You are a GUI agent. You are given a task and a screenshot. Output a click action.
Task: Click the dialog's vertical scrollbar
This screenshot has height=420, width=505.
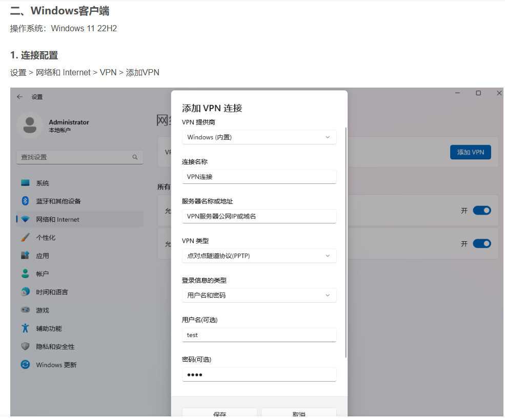coord(346,242)
